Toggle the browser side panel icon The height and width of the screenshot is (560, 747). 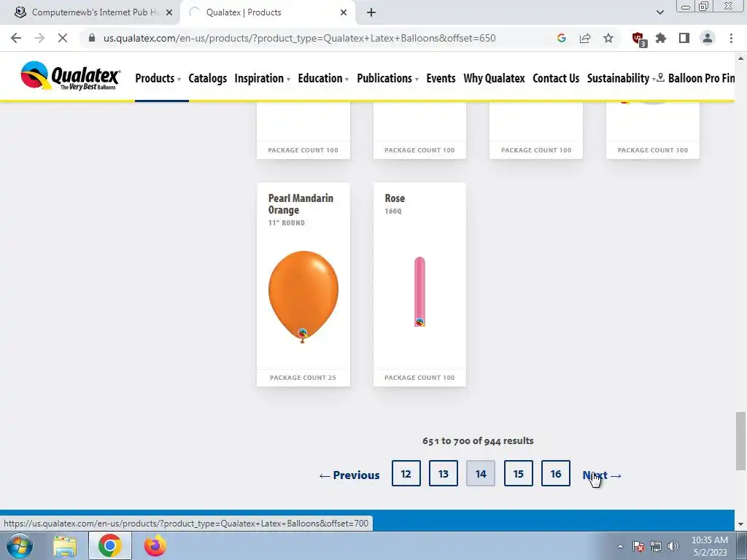pyautogui.click(x=684, y=38)
